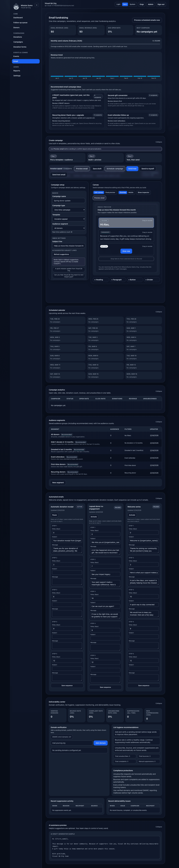Select the Edit canvas tab
Screen dimensions: 179x868
pos(99,192)
